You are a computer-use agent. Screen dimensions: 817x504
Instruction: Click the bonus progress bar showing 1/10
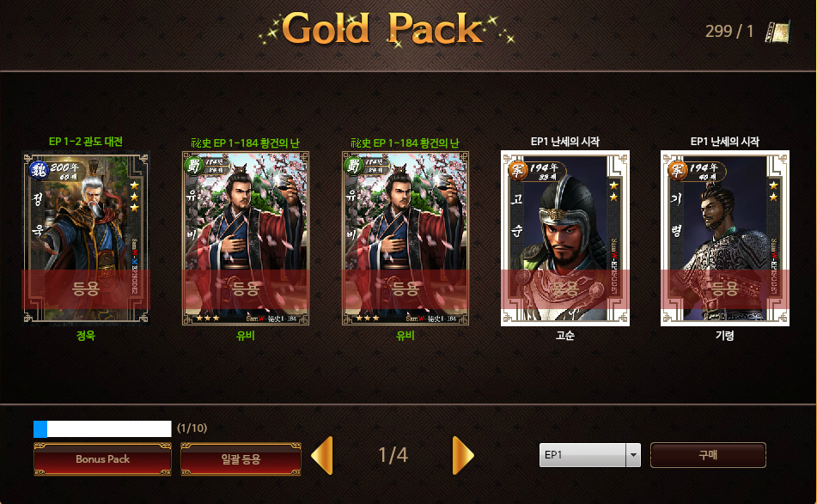pos(102,429)
